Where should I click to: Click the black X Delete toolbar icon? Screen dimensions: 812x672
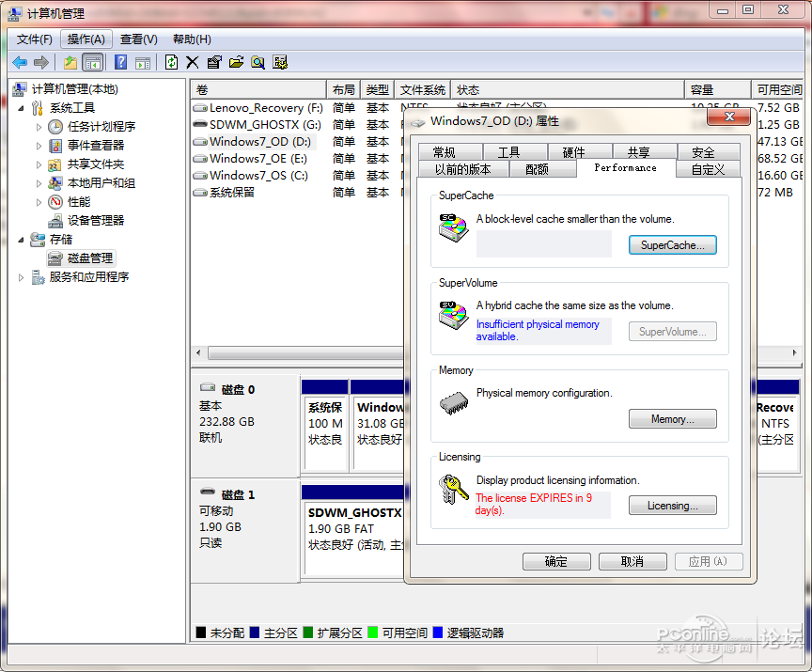click(x=192, y=63)
